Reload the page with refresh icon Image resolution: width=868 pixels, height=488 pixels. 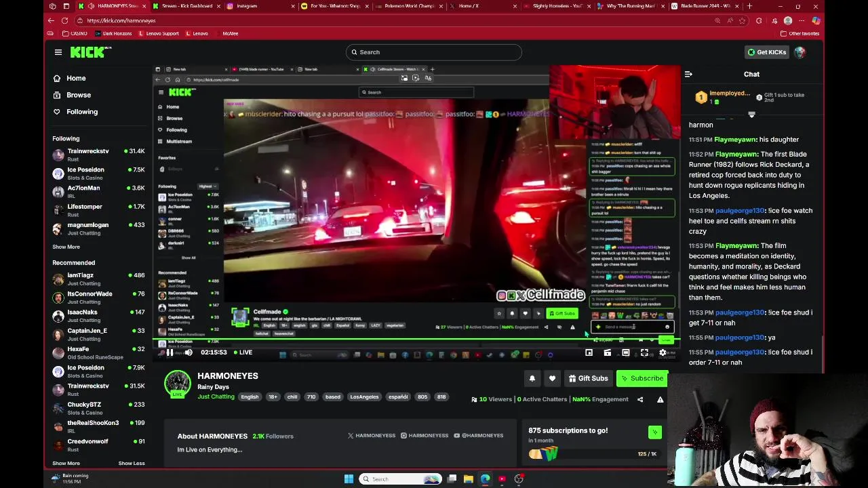pos(64,20)
